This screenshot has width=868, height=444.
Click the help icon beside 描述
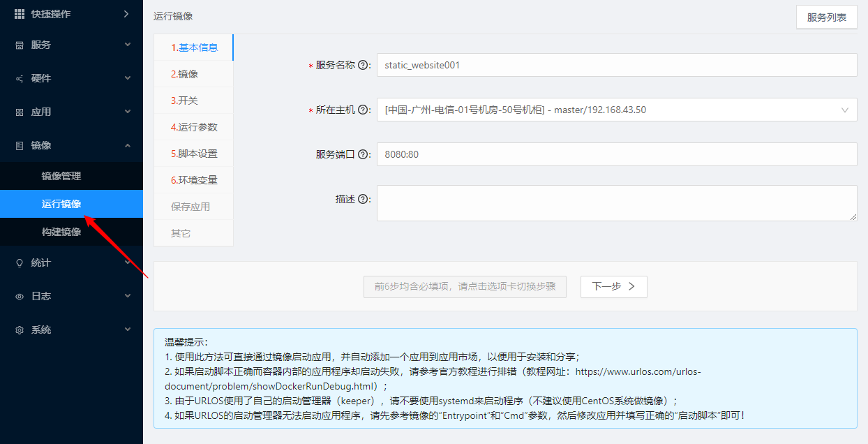point(362,199)
